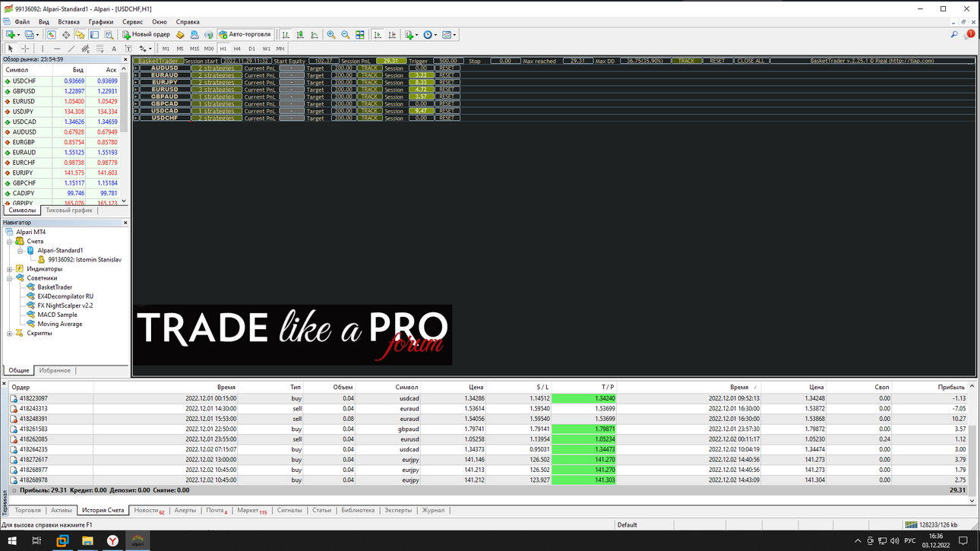Toggle TRACK in the USDCAD row

click(x=369, y=111)
